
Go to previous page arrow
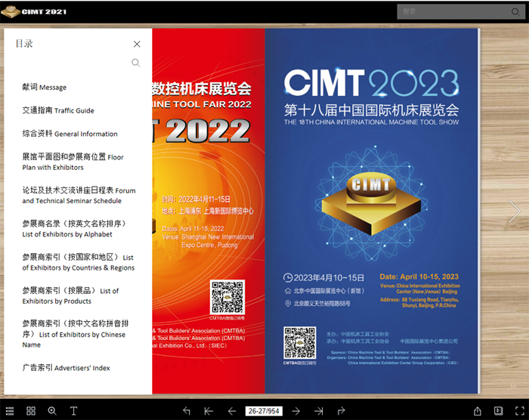click(232, 411)
